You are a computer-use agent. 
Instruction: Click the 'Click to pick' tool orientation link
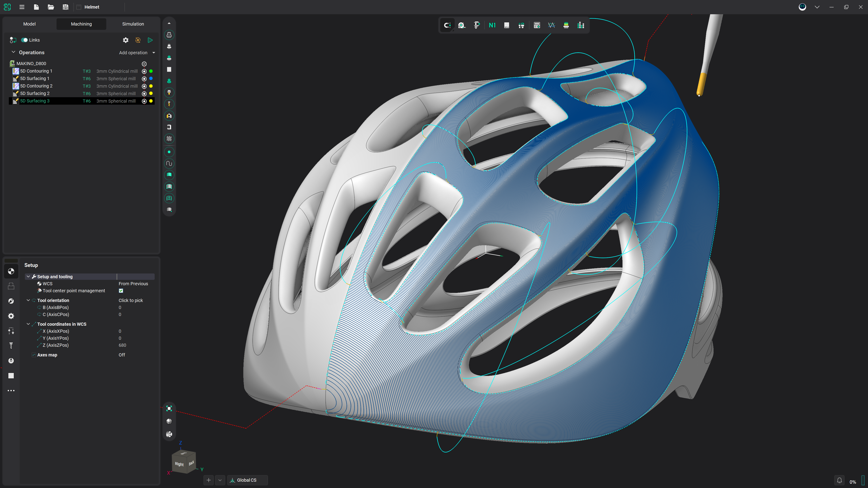point(130,300)
